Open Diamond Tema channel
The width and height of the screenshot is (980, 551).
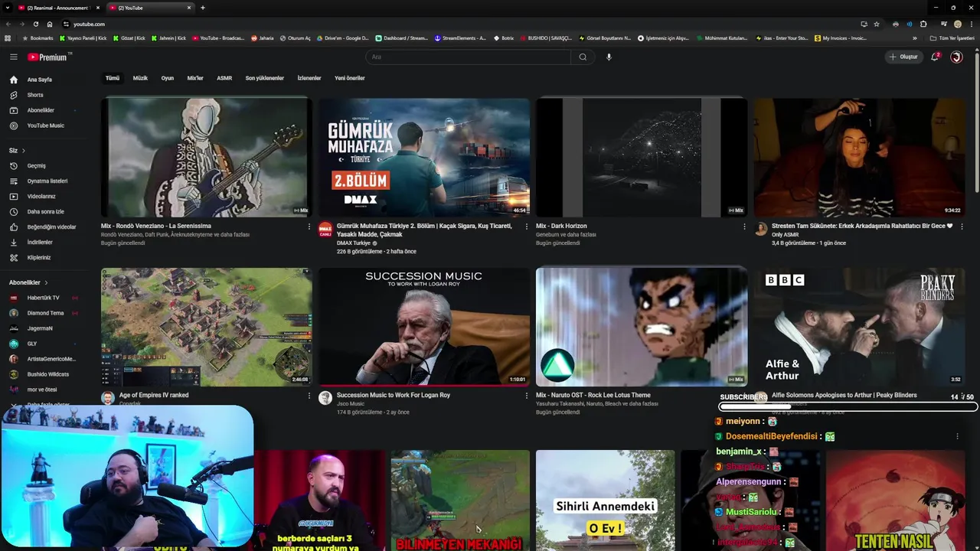click(x=46, y=313)
